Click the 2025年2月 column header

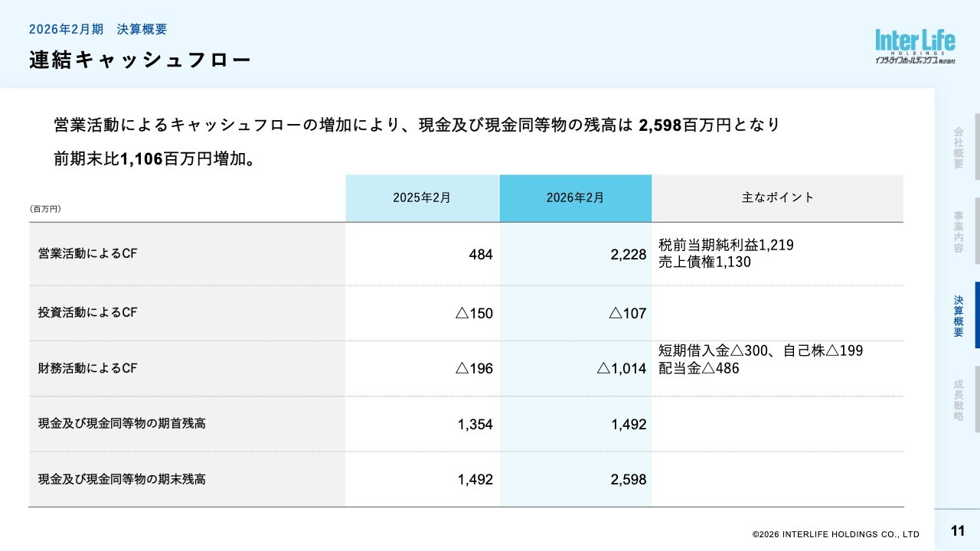pos(422,197)
